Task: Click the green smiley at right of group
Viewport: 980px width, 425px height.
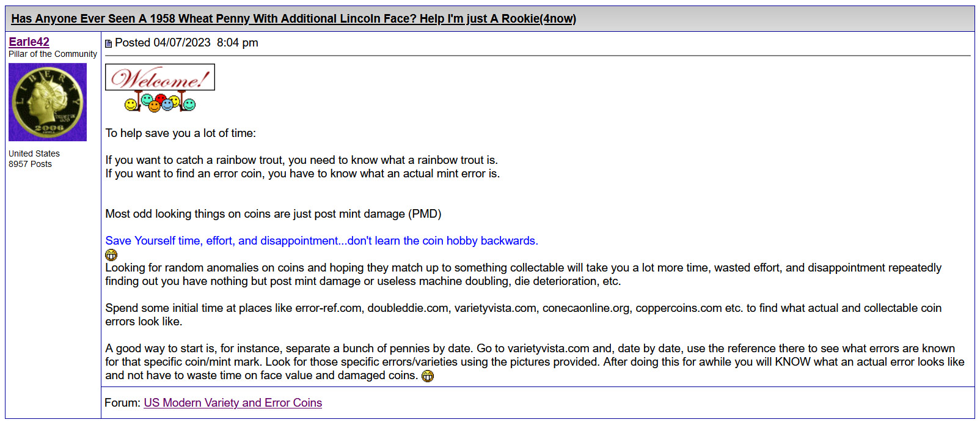Action: click(189, 105)
